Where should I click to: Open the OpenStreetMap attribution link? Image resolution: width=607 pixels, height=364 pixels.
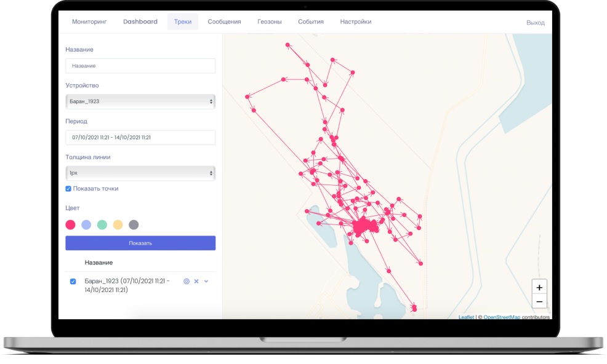pos(502,317)
